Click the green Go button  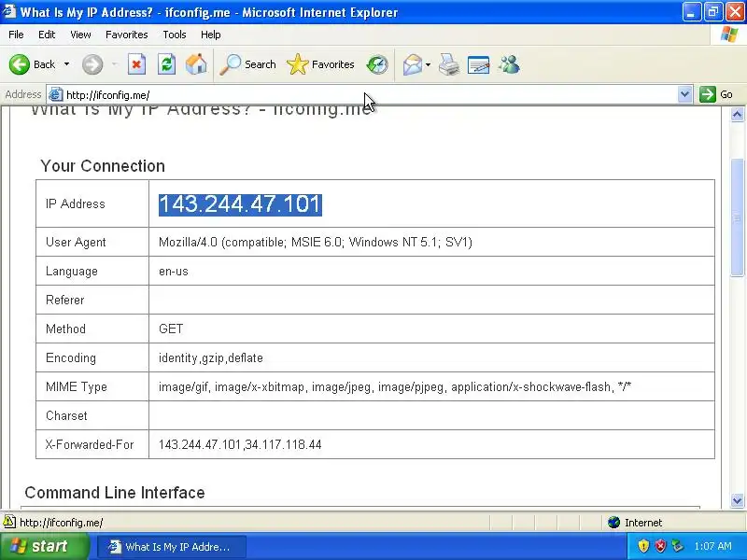tap(716, 95)
